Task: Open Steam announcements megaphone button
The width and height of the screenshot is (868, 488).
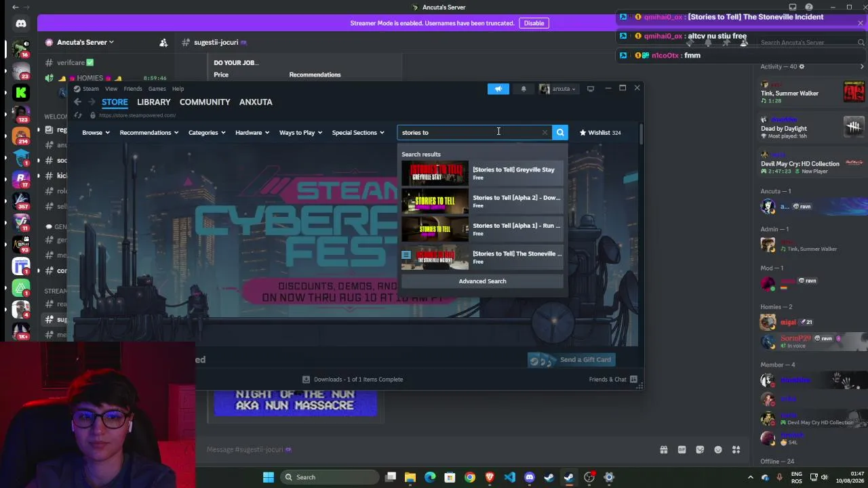Action: point(498,89)
